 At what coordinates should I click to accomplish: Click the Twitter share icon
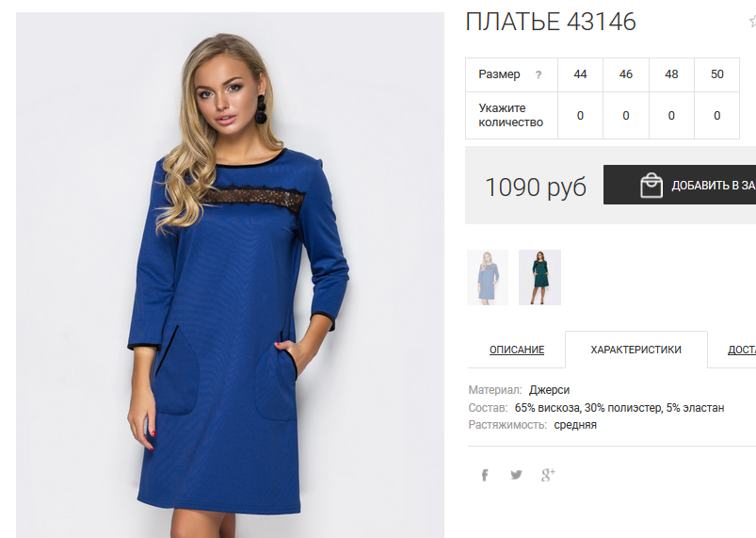point(516,475)
